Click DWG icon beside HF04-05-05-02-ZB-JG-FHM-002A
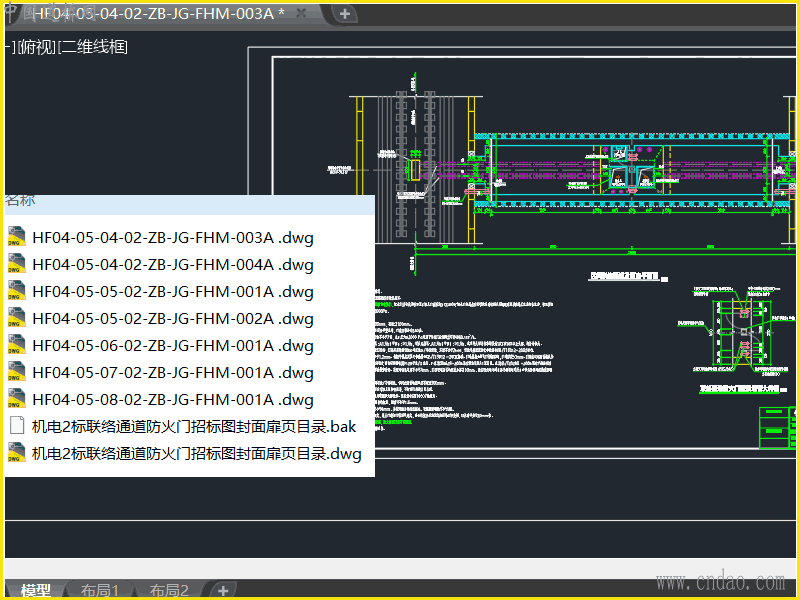Viewport: 800px width, 600px height. pos(17,319)
